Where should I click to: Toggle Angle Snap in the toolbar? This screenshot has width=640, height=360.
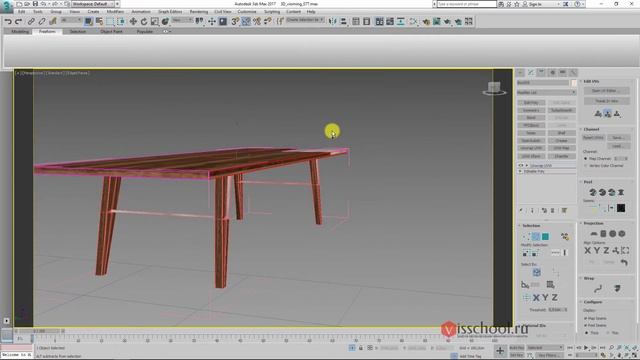(246, 22)
